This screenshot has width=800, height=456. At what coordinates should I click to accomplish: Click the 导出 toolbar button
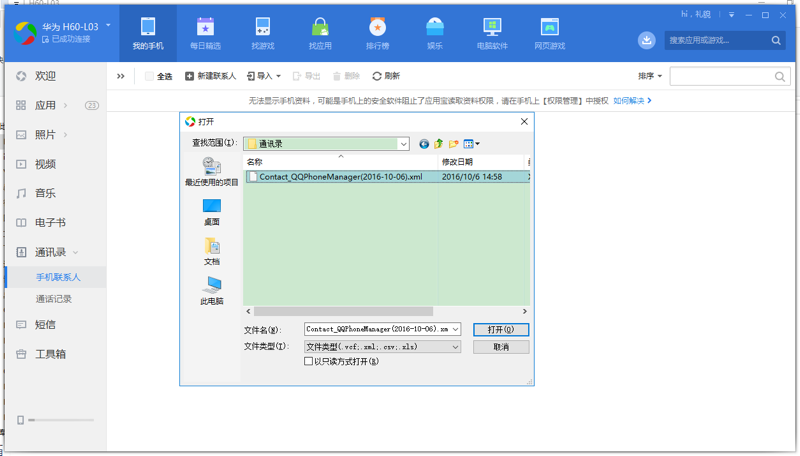pyautogui.click(x=306, y=76)
